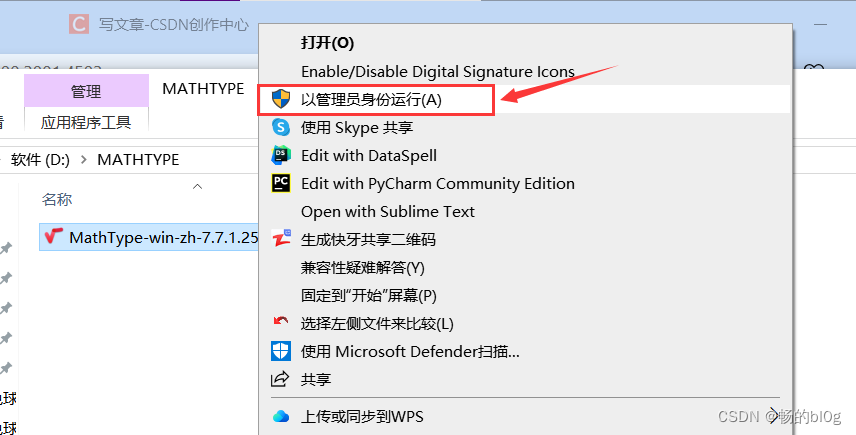
Task: Expand the WPS submenu arrow
Action: pos(774,414)
